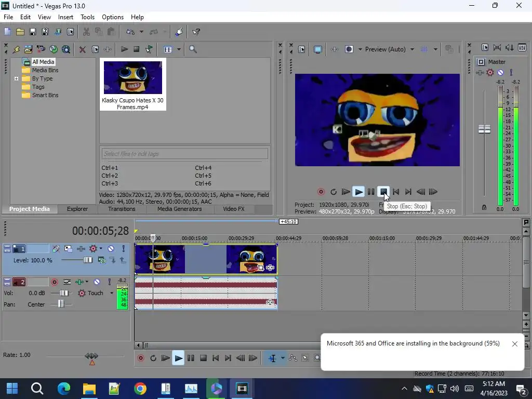Open Touch automation mode dropdown track 2
The width and height of the screenshot is (532, 399).
[x=112, y=293]
